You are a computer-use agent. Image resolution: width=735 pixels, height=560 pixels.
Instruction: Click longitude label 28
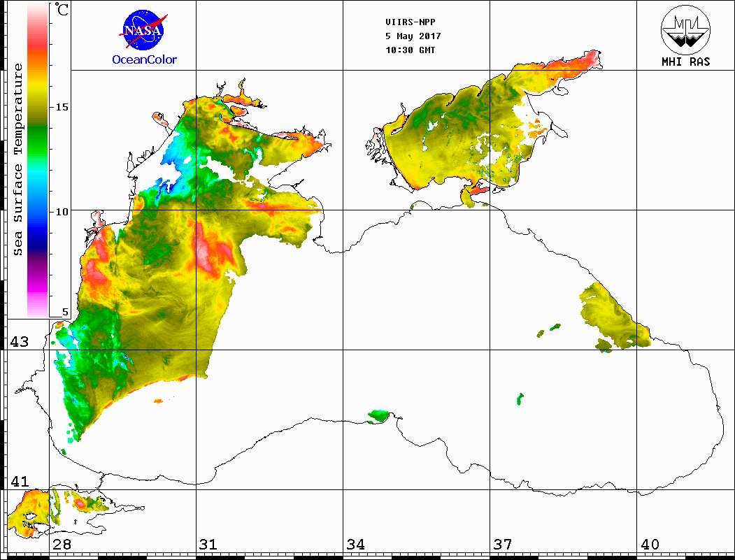pos(62,544)
